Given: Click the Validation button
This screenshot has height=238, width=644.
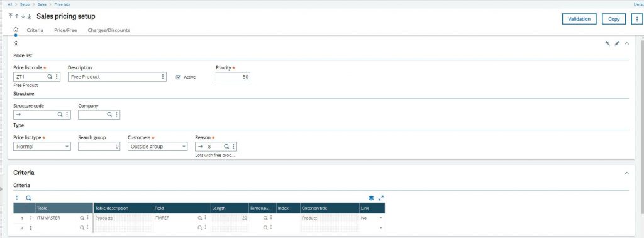Looking at the screenshot, I should (579, 19).
